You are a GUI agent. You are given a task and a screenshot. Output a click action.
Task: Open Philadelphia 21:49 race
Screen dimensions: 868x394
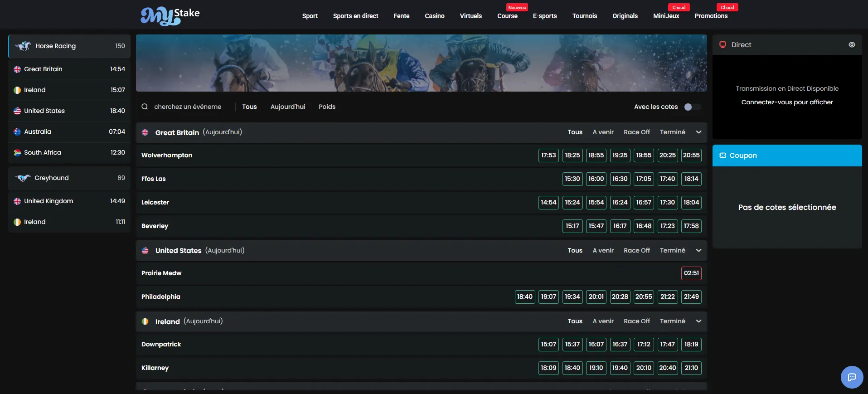pos(691,297)
